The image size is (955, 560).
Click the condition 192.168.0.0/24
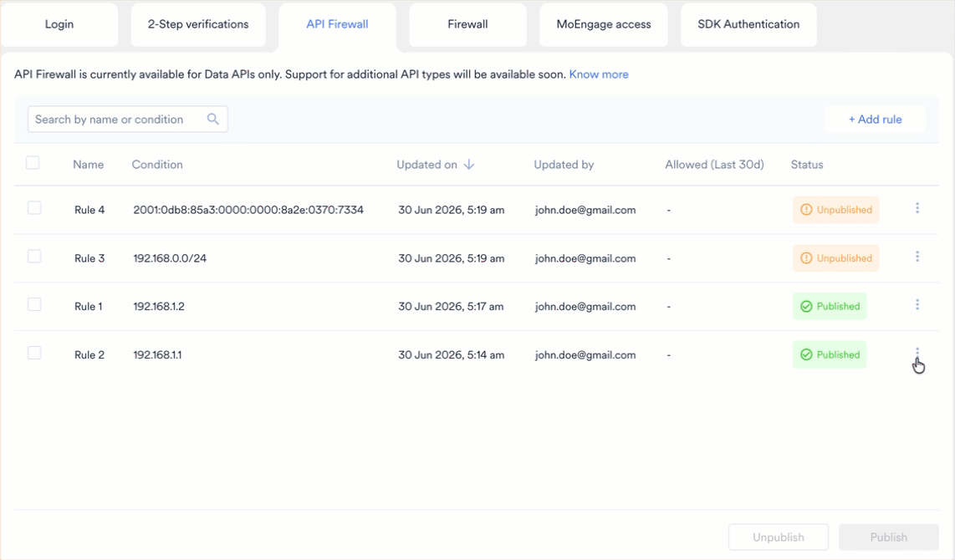170,258
